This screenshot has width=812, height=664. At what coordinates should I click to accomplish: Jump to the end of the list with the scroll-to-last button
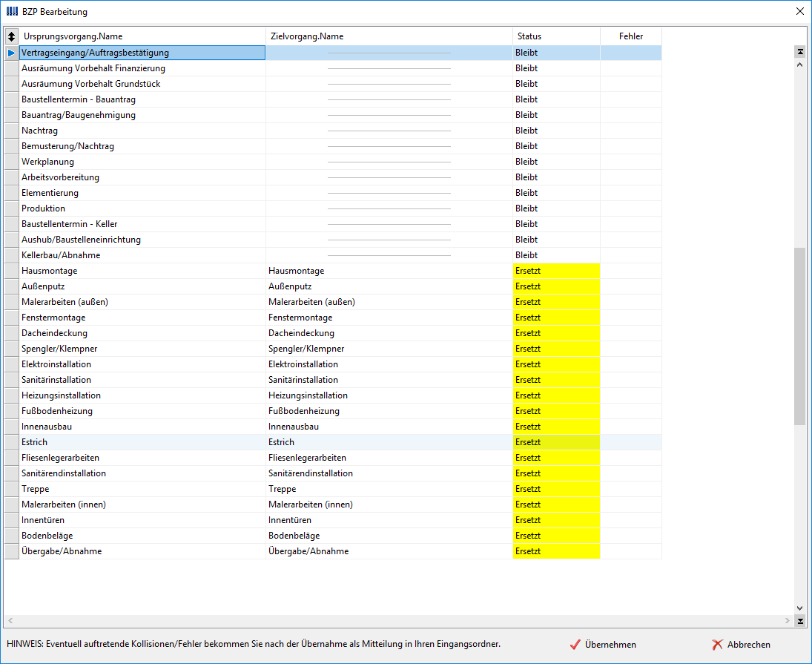point(800,620)
